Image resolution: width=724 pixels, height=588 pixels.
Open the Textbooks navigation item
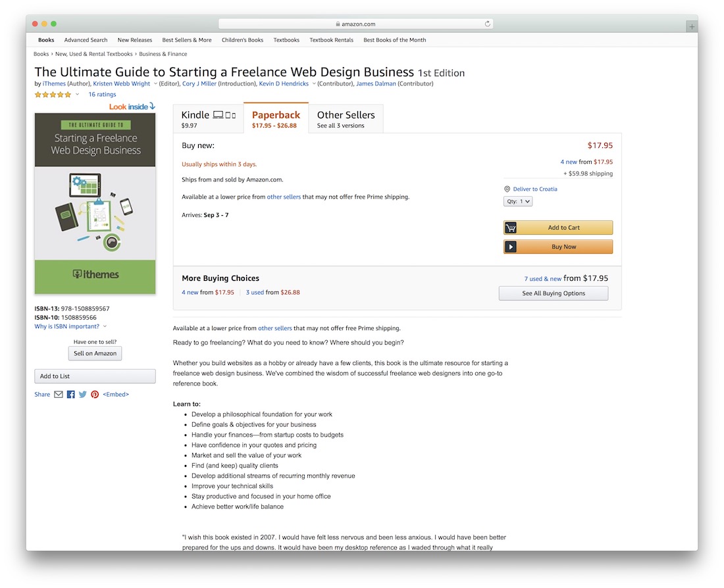point(286,40)
